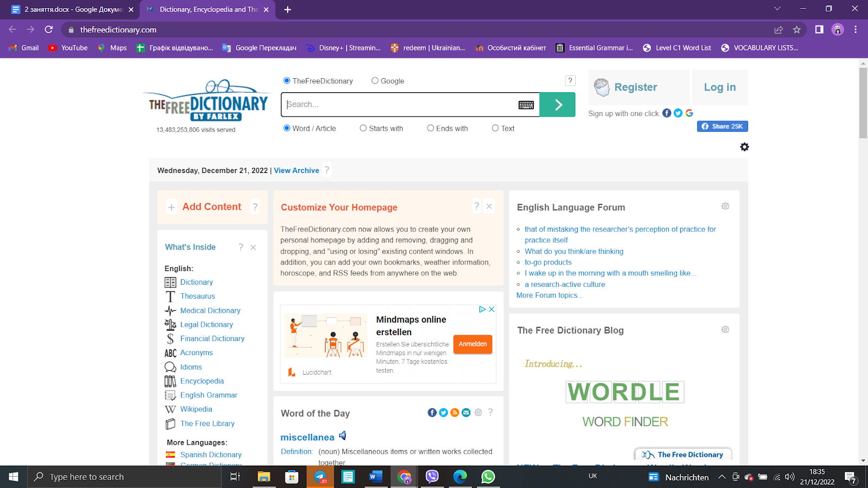Click the Anmelden ad button
This screenshot has width=868, height=488.
coord(473,344)
